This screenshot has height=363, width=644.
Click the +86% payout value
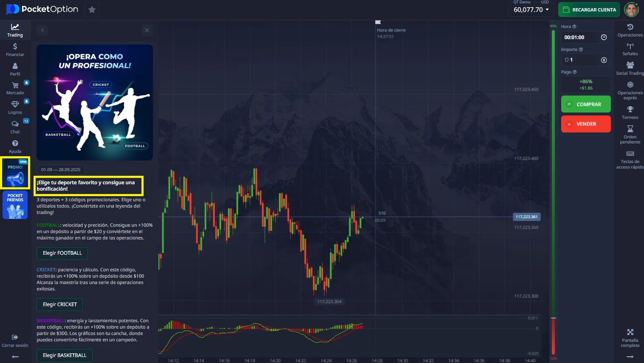click(x=586, y=82)
